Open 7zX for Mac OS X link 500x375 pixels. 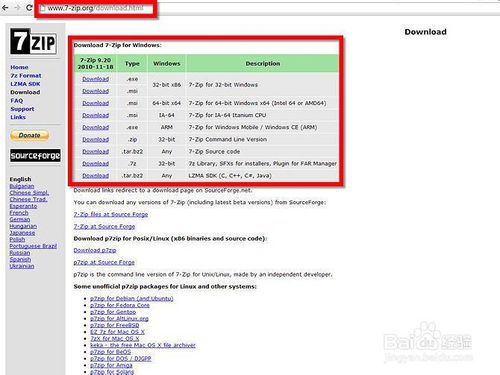click(115, 338)
